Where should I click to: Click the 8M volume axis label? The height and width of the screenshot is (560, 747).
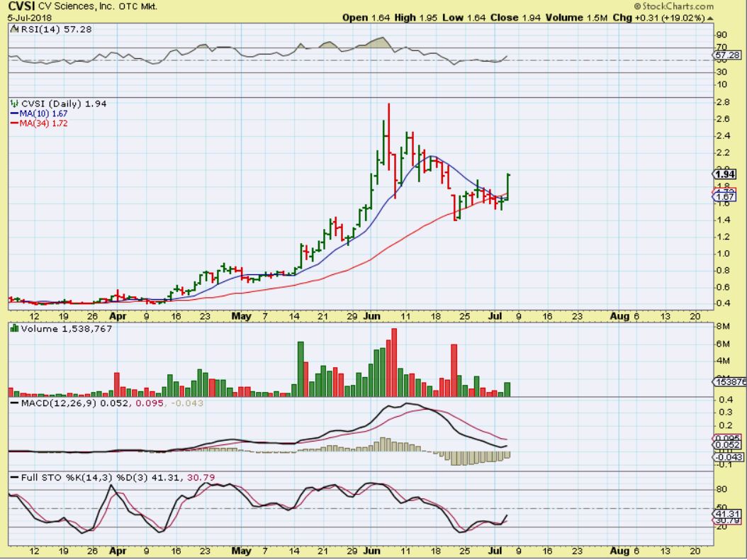pyautogui.click(x=724, y=327)
